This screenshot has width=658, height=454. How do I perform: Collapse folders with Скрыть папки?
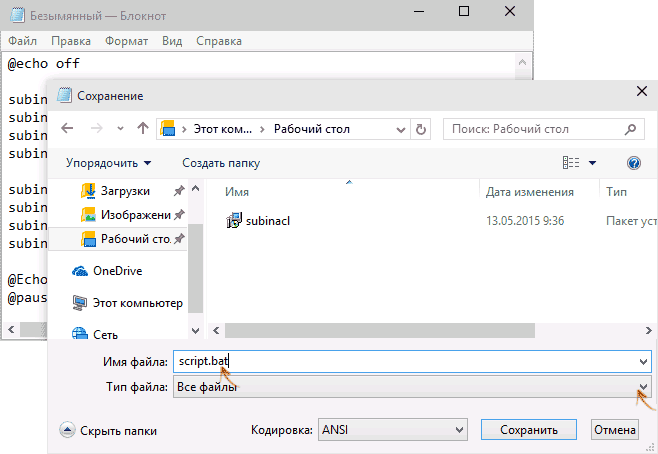point(108,431)
